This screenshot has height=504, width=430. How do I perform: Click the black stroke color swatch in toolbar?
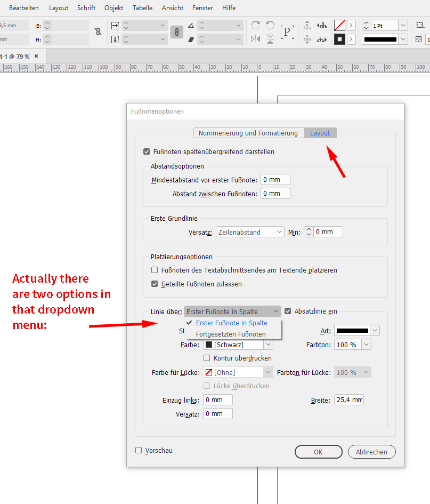(384, 39)
